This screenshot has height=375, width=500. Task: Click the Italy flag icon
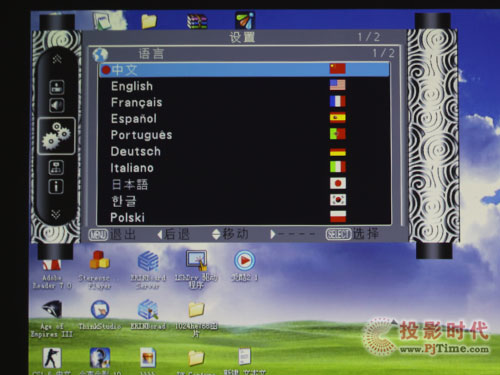[x=338, y=166]
